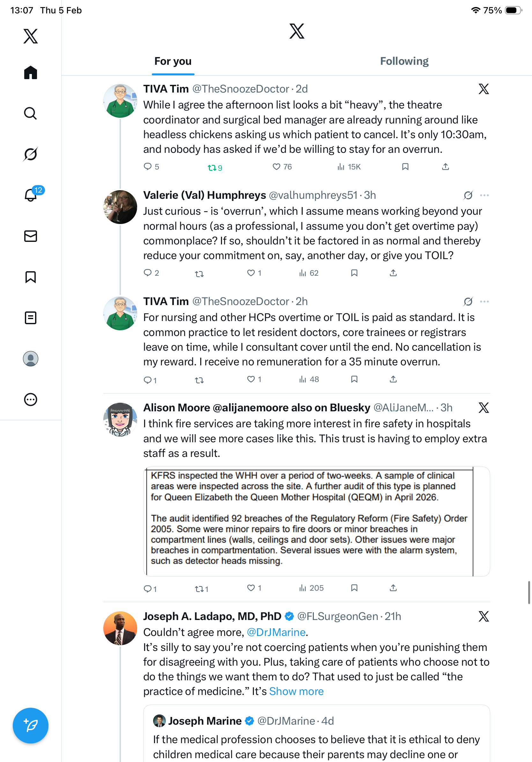
Task: Bookmark Alison Moore's fire safety post
Action: [354, 588]
